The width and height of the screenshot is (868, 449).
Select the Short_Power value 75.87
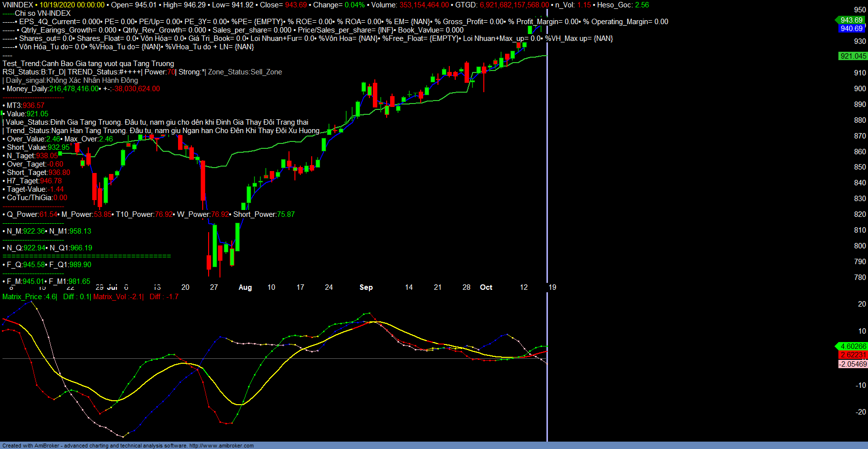click(x=286, y=214)
